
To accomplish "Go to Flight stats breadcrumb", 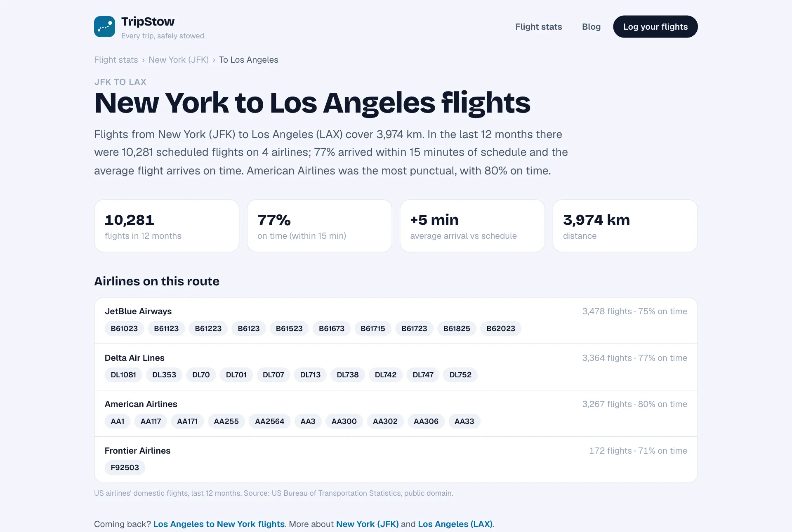I will click(x=116, y=60).
